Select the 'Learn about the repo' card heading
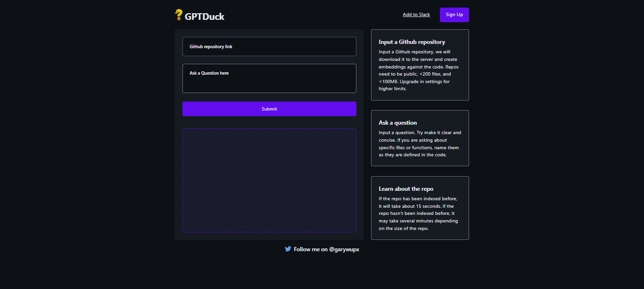 [405, 189]
